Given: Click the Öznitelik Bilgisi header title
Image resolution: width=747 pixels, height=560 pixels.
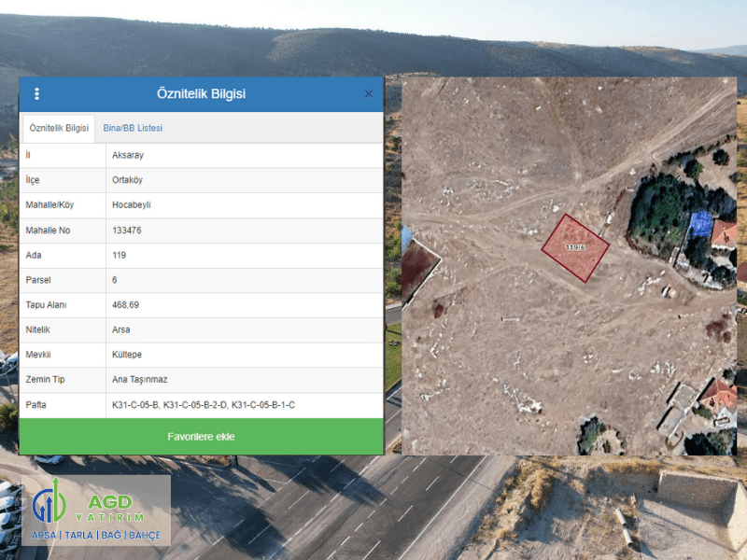Looking at the screenshot, I should point(201,94).
